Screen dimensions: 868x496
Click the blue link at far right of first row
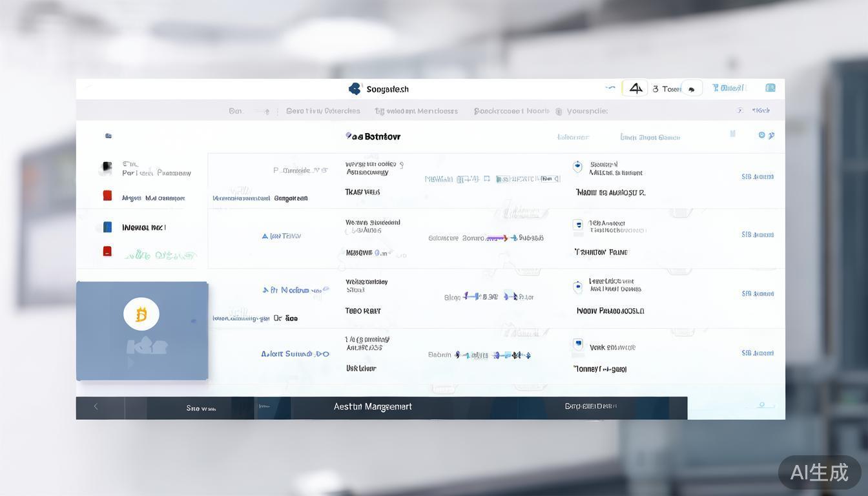[758, 176]
